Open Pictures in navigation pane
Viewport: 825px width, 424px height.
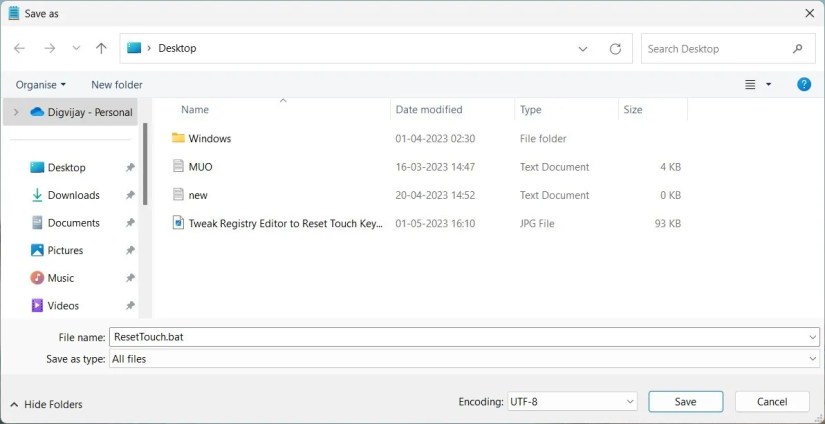(x=65, y=250)
